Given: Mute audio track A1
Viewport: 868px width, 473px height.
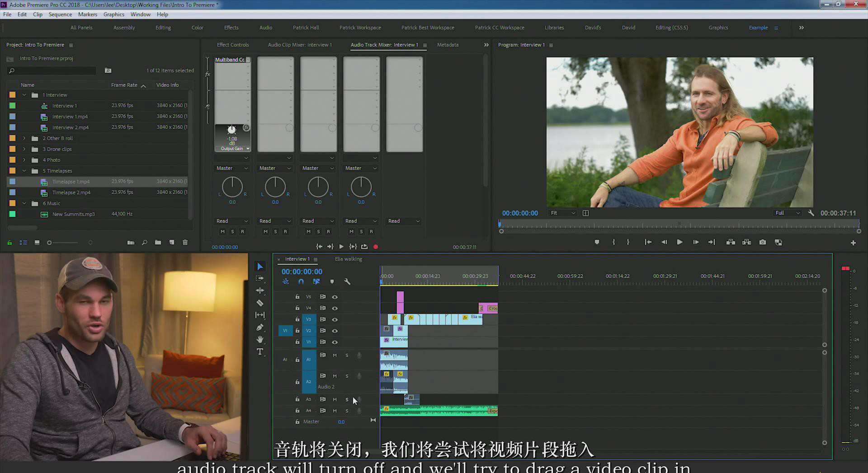Looking at the screenshot, I should (335, 356).
